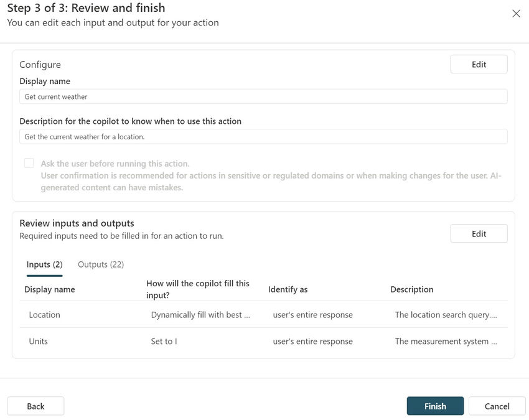This screenshot has height=420, width=529.
Task: Go Back to the previous step
Action: (35, 406)
